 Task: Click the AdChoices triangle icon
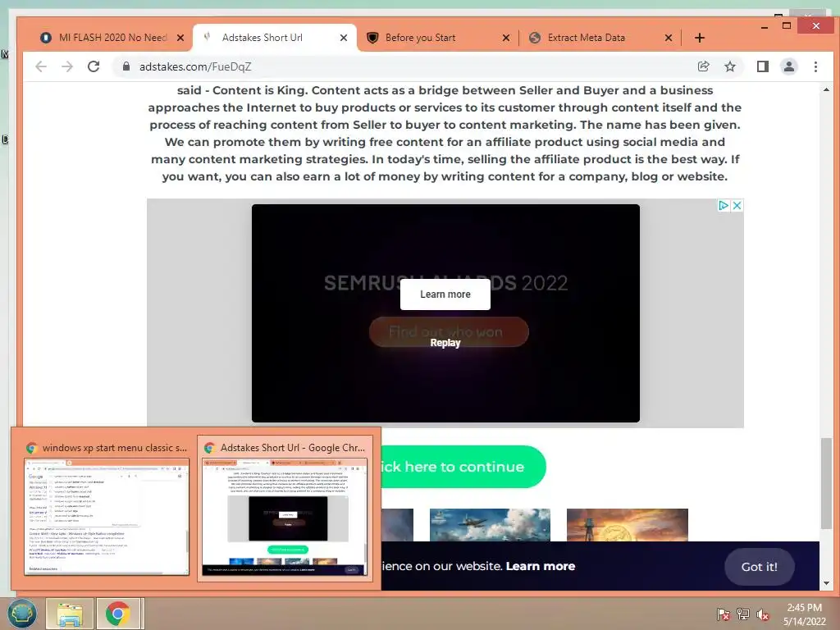coord(724,205)
